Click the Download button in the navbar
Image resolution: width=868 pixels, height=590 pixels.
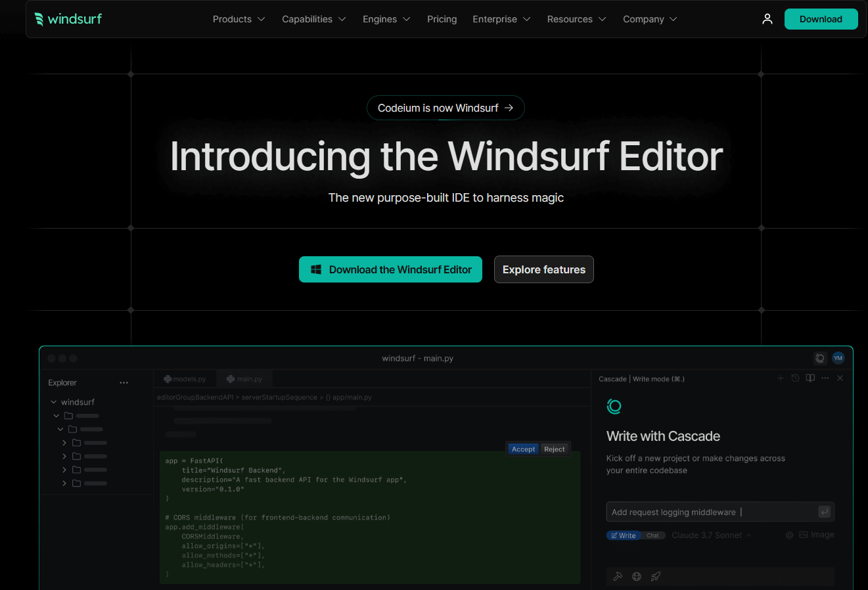[x=821, y=19]
